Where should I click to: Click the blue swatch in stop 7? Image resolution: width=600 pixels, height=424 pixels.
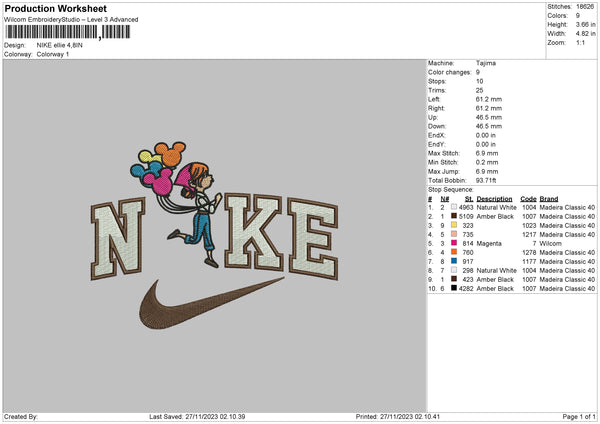[454, 261]
